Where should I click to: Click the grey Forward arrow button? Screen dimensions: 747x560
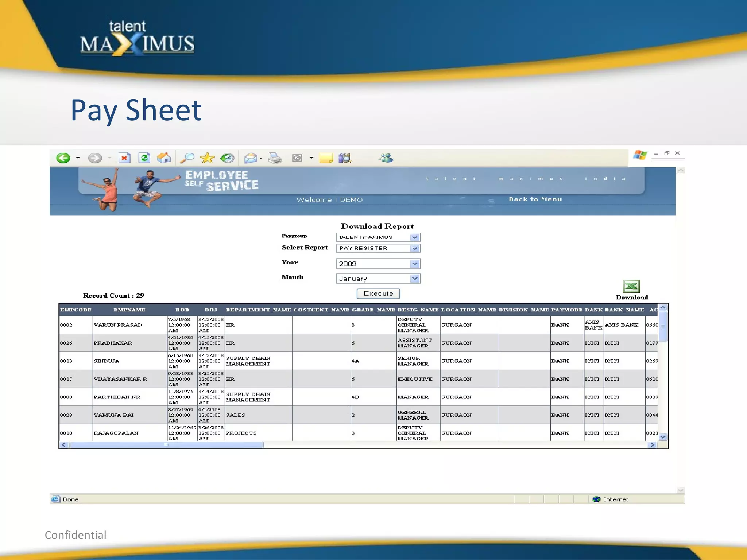[95, 158]
